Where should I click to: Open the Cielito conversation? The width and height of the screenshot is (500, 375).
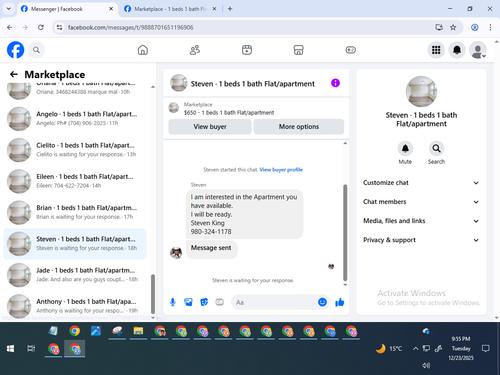75,150
